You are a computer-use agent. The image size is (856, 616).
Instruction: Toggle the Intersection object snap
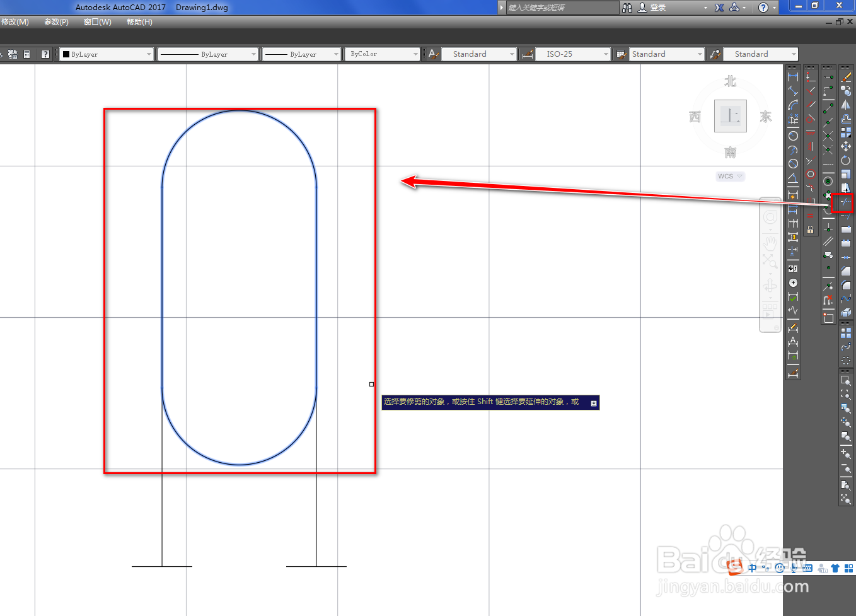[828, 136]
